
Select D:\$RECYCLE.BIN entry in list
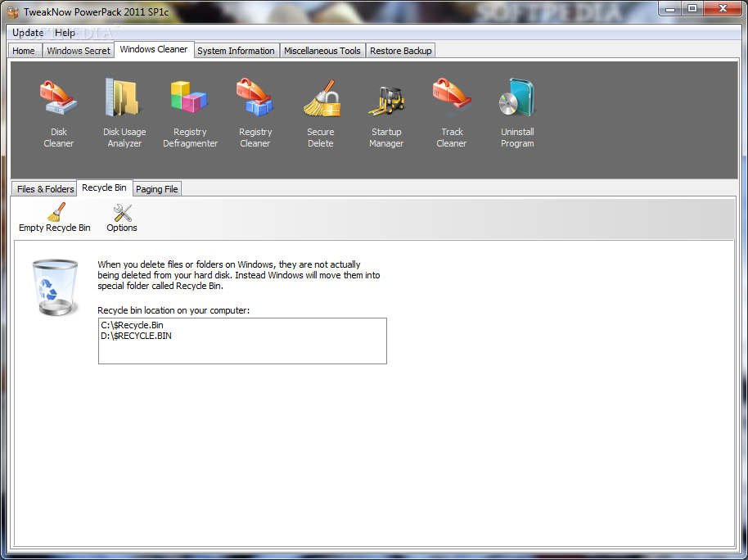coord(136,336)
